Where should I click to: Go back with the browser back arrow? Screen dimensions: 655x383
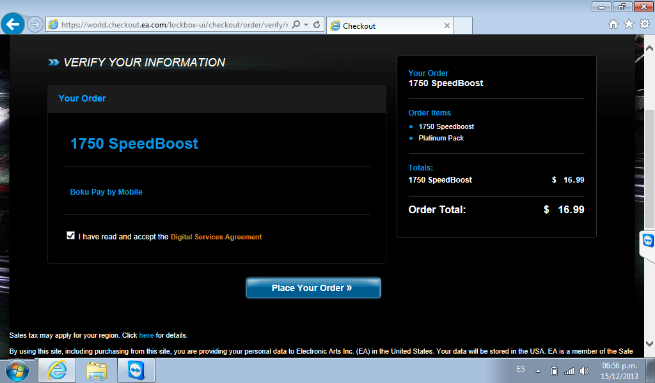13,24
